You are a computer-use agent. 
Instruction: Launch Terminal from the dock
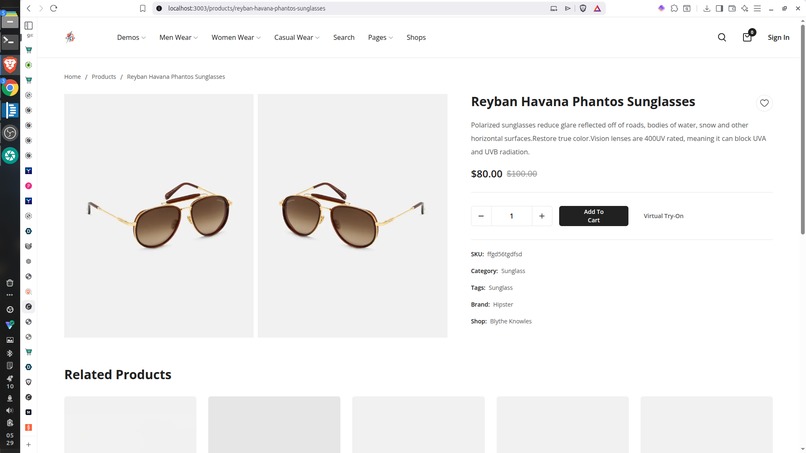pyautogui.click(x=10, y=41)
